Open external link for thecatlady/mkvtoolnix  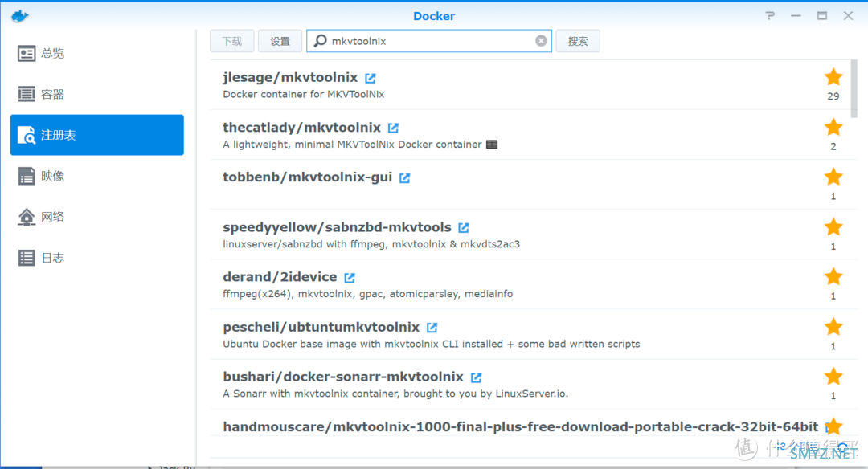pyautogui.click(x=393, y=128)
